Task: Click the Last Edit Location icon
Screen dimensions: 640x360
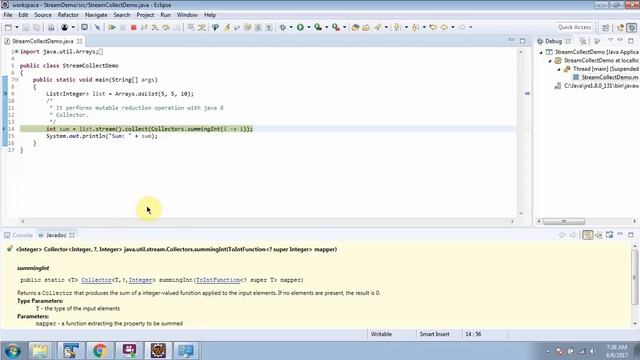Action: click(433, 27)
